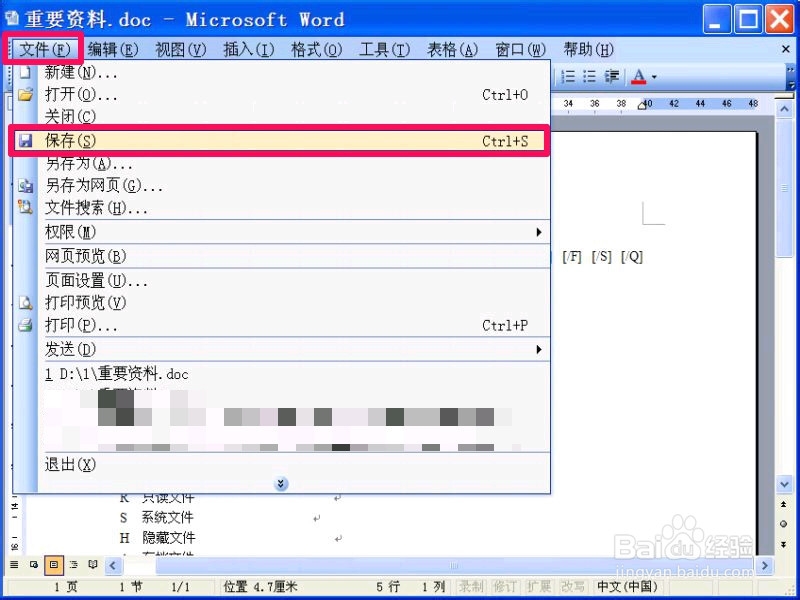800x600 pixels.
Task: Open the font color dropdown arrow
Action: point(654,78)
